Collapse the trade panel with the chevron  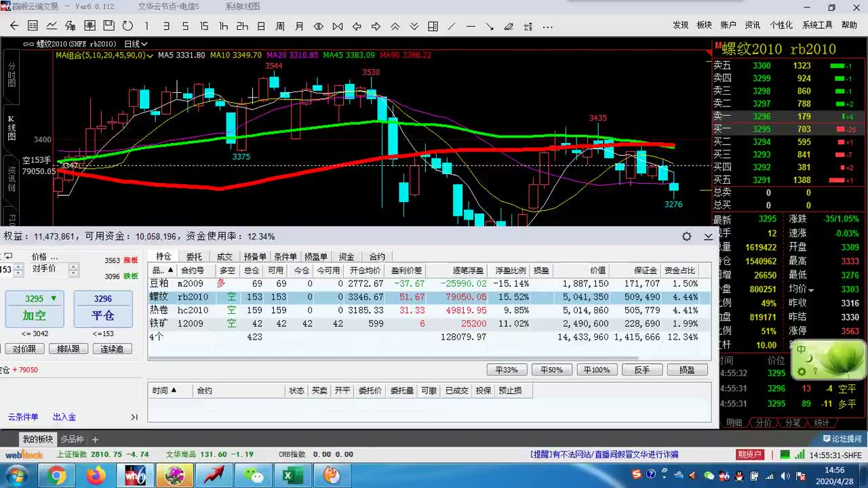[708, 237]
